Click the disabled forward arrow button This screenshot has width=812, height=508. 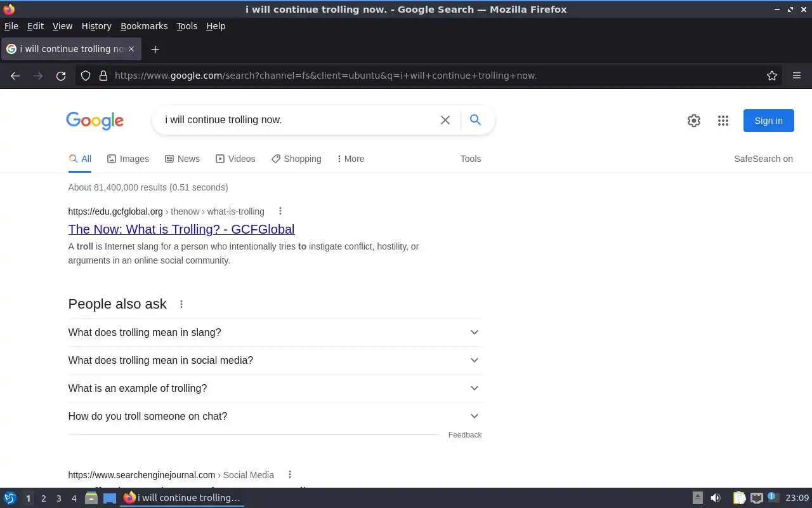click(x=38, y=76)
